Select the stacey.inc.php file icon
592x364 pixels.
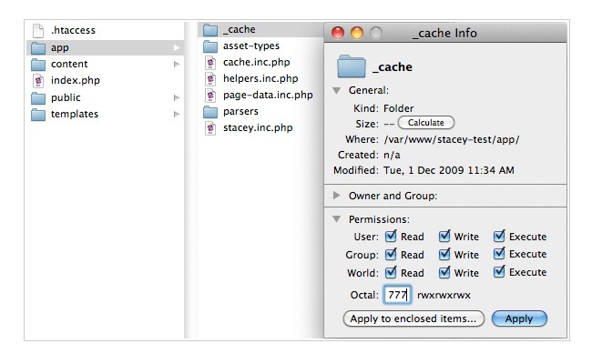pos(210,127)
